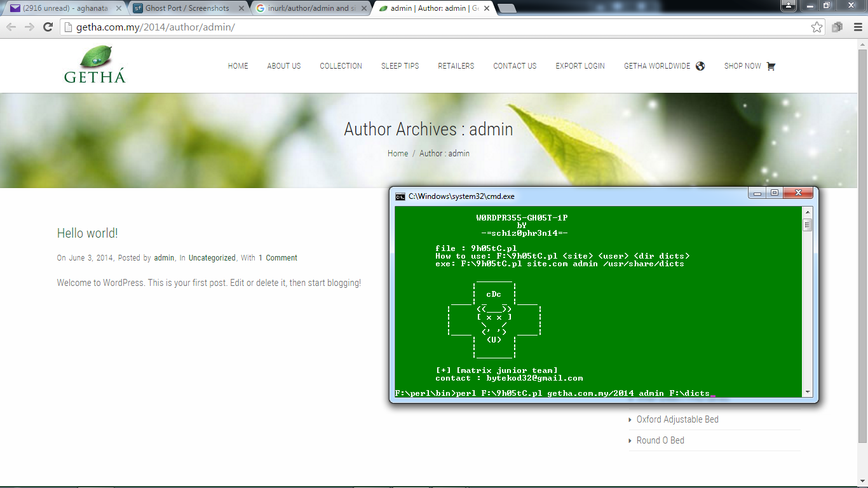Click the '[+] [matrix junior team]' line
The height and width of the screenshot is (488, 868).
(496, 370)
